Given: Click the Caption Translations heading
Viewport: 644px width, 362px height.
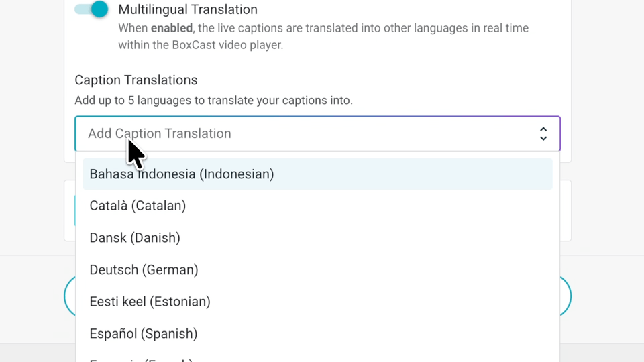Looking at the screenshot, I should pos(136,80).
